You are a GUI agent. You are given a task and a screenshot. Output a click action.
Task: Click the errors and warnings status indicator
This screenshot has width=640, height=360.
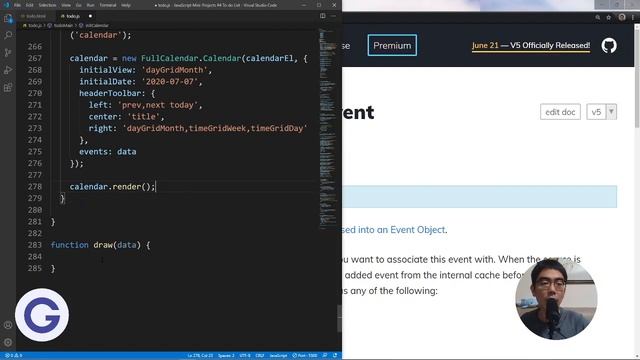13,356
